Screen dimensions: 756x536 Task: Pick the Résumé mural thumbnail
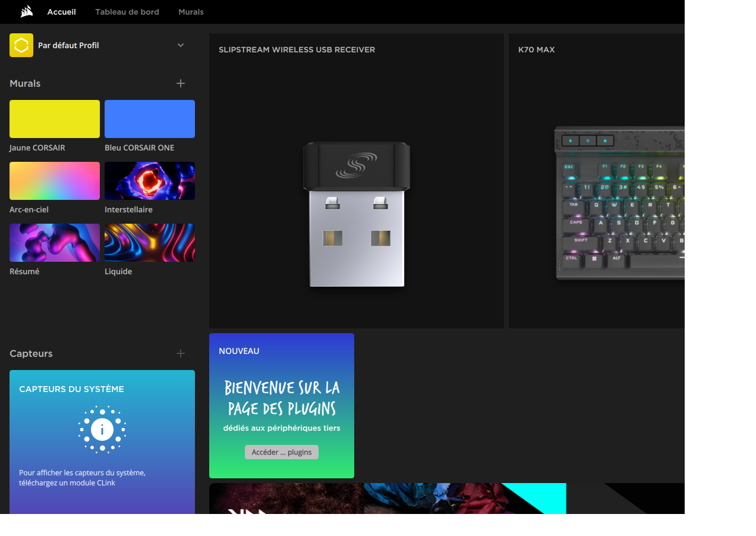[55, 243]
